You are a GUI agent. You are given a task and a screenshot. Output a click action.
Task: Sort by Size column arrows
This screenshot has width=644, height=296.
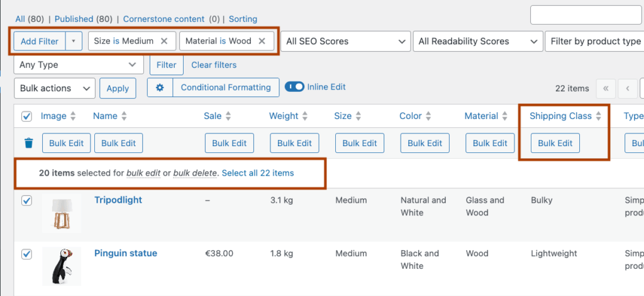tap(358, 117)
